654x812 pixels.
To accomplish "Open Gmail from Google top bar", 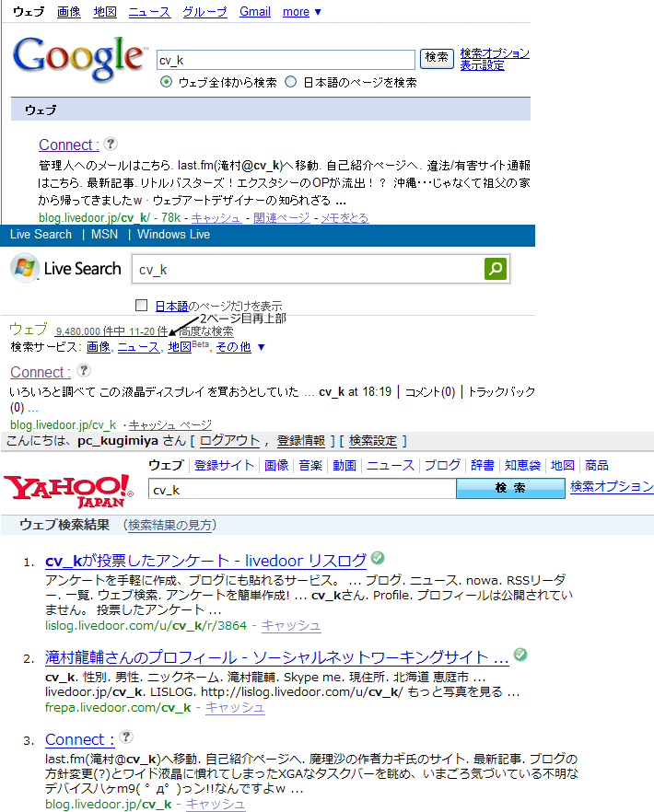I will (255, 11).
